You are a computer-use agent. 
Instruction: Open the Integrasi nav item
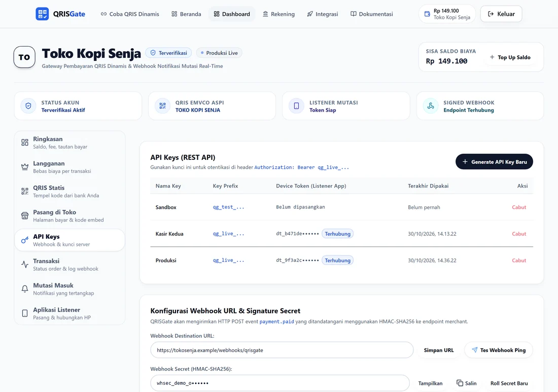323,14
